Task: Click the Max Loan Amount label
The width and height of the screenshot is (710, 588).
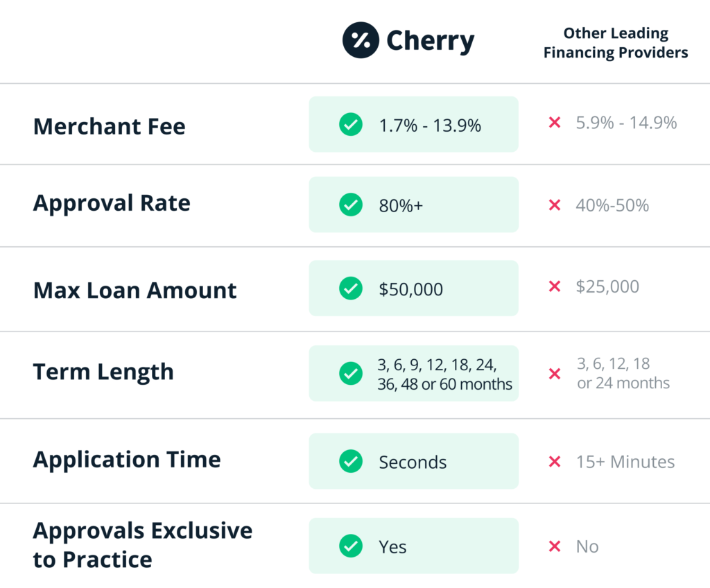Action: point(135,291)
